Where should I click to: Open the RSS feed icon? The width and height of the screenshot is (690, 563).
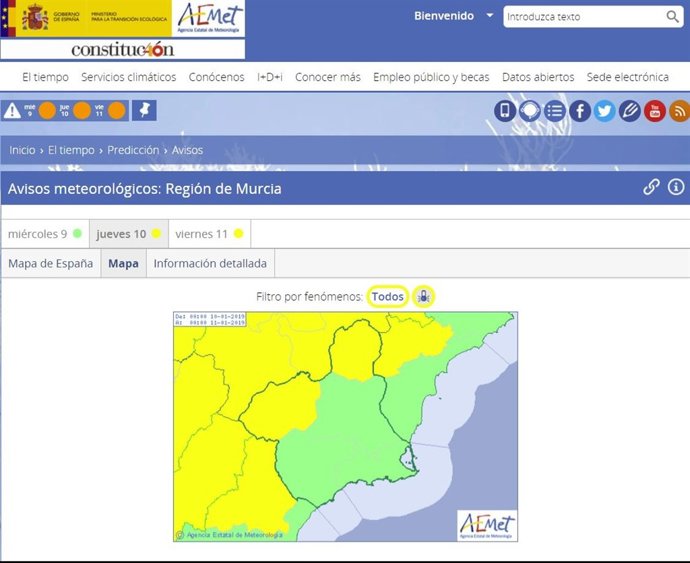(x=679, y=110)
